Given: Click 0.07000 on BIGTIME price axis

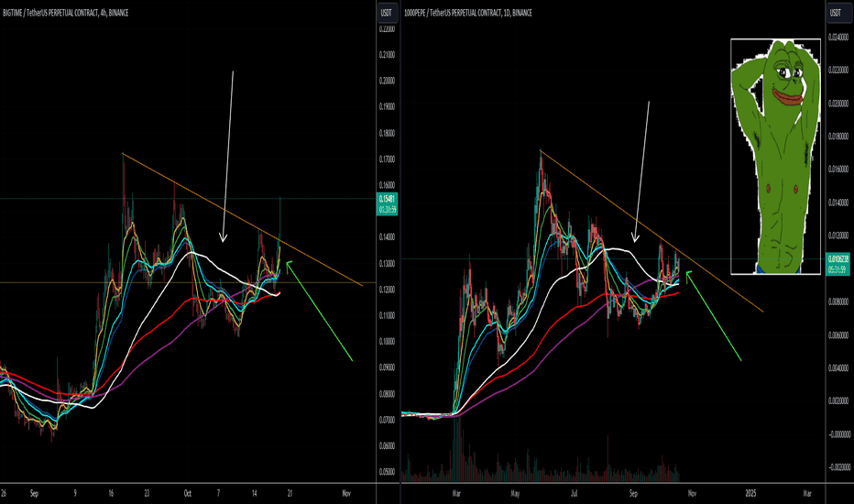Looking at the screenshot, I should 388,420.
